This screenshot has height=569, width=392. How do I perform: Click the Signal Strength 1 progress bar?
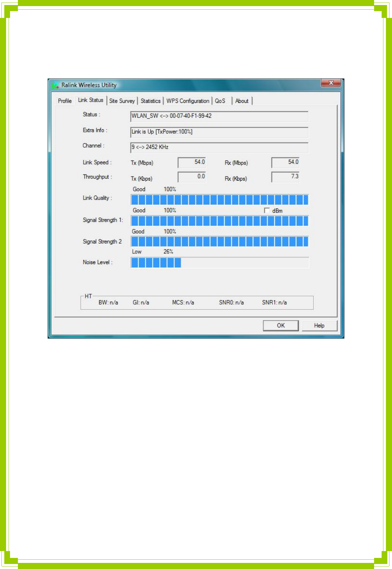pos(219,221)
